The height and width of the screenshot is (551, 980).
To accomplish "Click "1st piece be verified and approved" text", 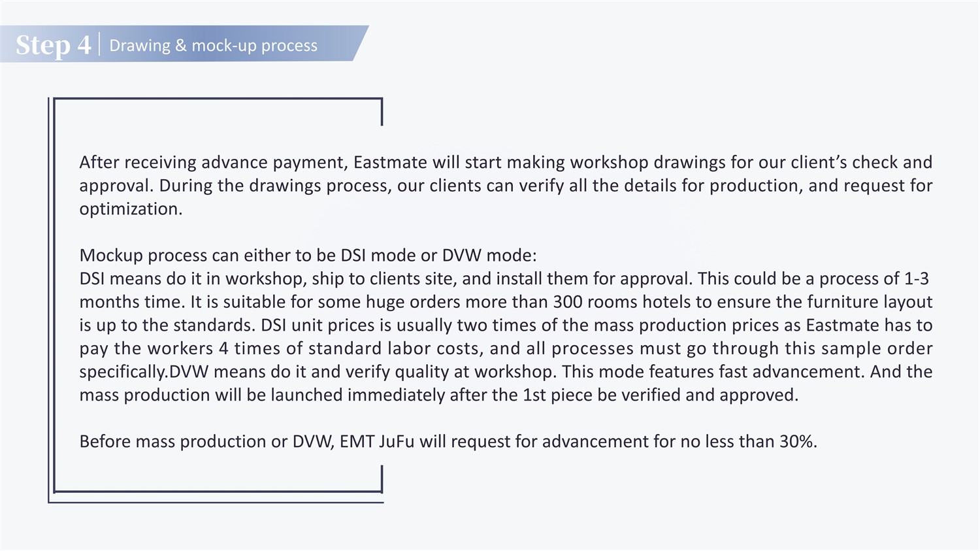I will 660,395.
